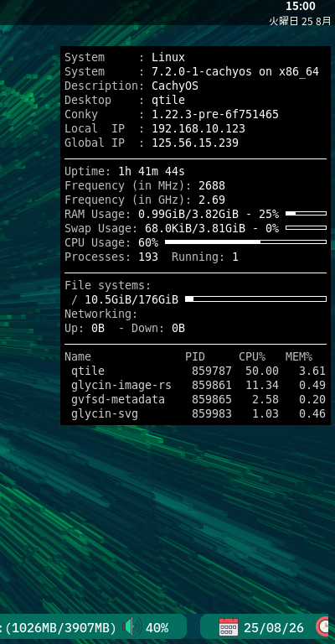Select the glycin-image-rs process row
The image size is (335, 644).
[x=195, y=385]
